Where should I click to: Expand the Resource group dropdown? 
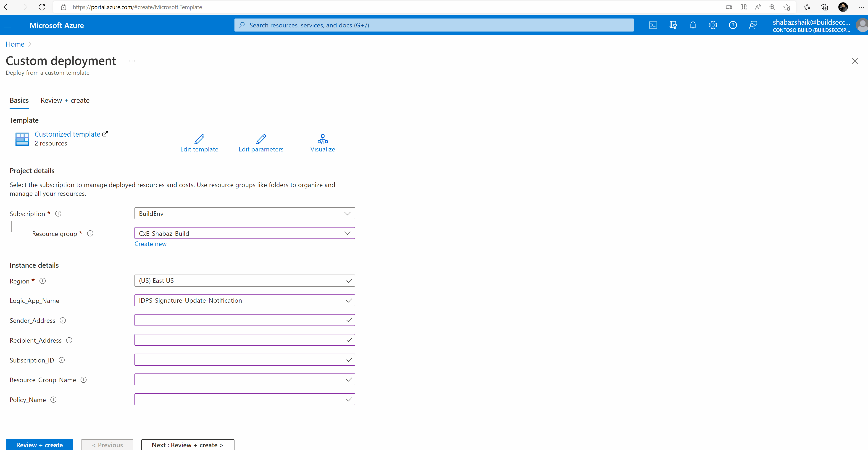[x=244, y=233]
